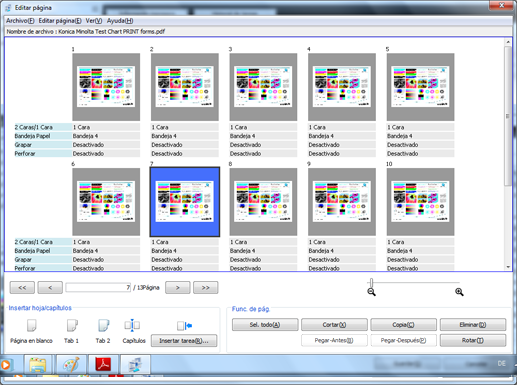Click the vertical scrollbar thumb
This screenshot has height=385, width=517.
507,116
